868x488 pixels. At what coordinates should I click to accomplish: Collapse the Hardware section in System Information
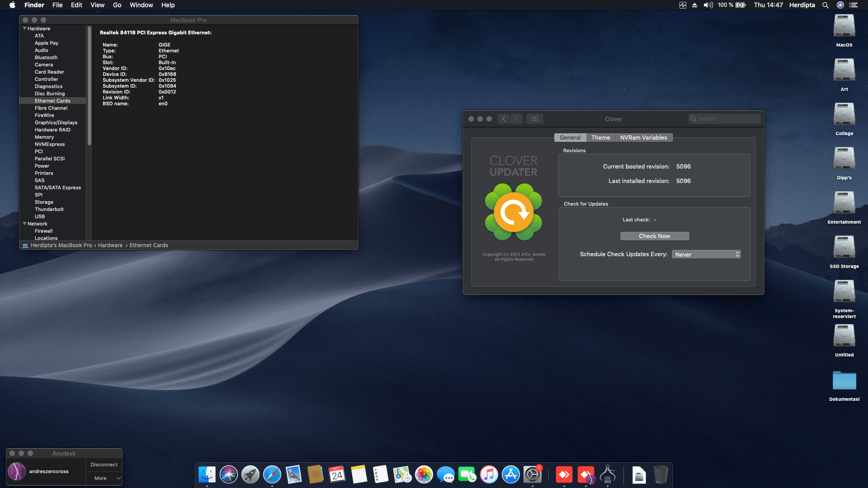click(x=25, y=28)
